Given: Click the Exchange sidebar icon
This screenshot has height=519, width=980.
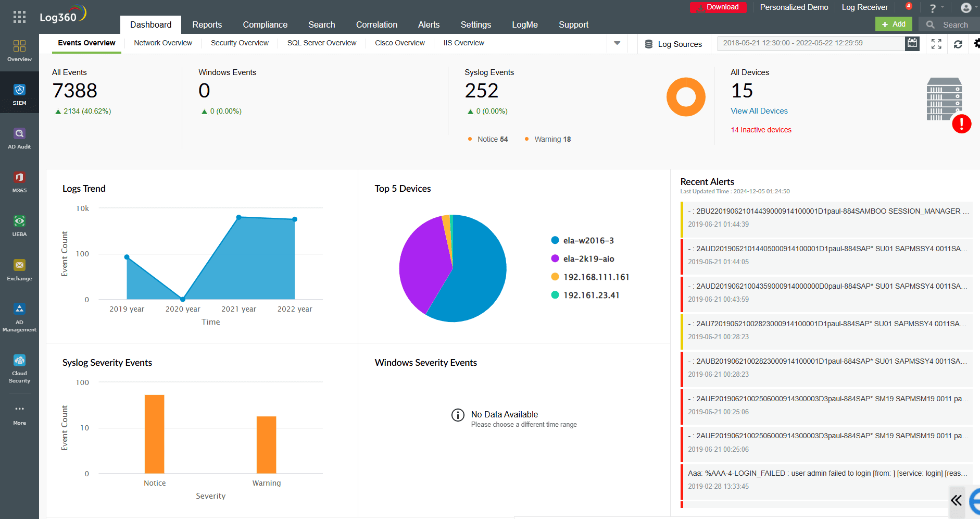Looking at the screenshot, I should pos(19,268).
